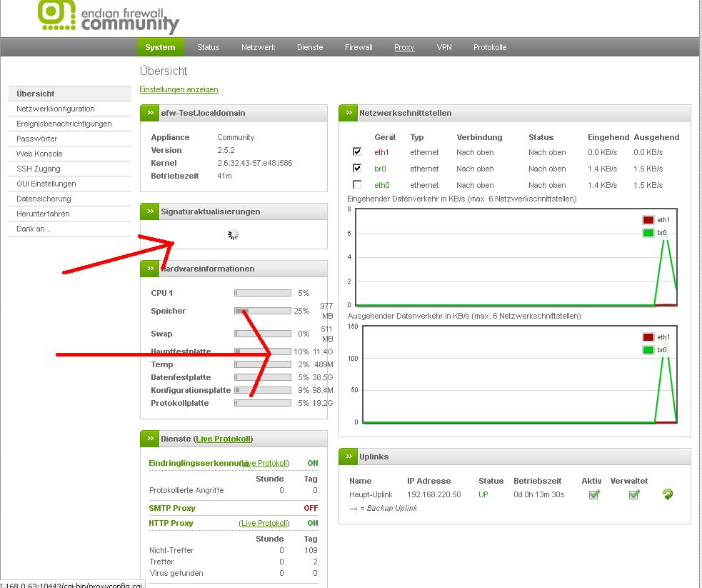Screen dimensions: 702x588
Task: Open Netzwerkkonfiguration in the sidebar
Action: tap(70, 109)
